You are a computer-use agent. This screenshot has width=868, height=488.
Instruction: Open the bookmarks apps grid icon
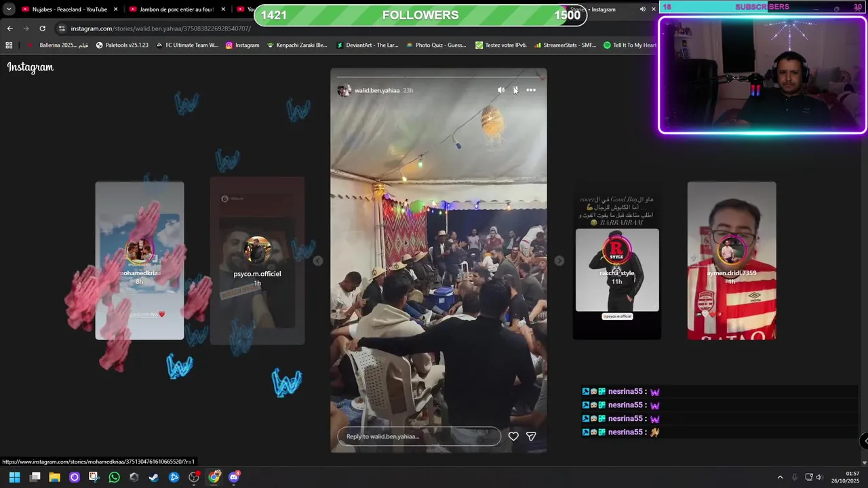click(x=9, y=45)
